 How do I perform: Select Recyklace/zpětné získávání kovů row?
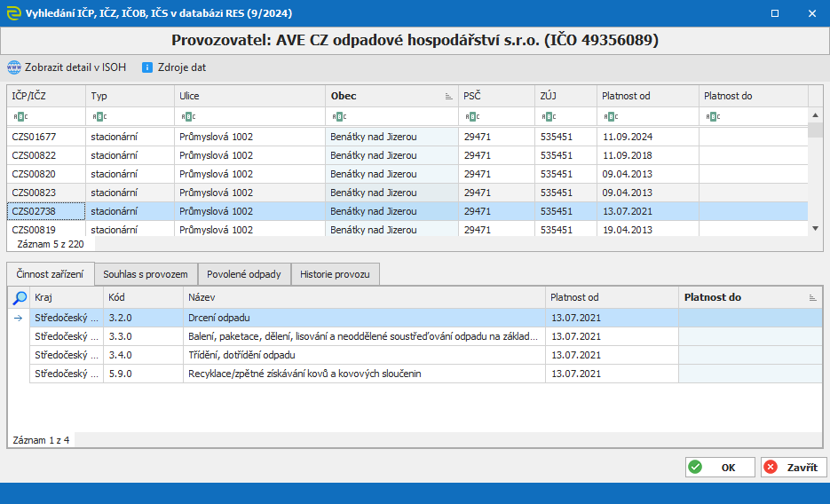425,374
